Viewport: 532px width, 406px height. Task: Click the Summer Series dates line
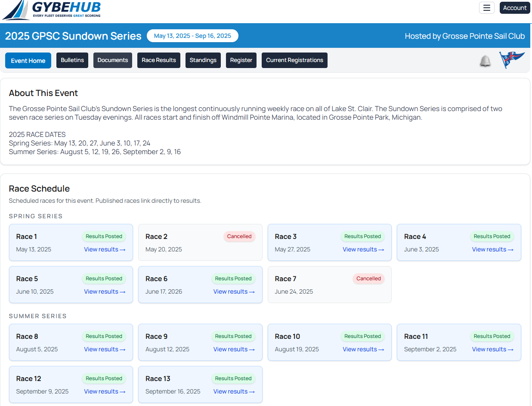[x=95, y=152]
